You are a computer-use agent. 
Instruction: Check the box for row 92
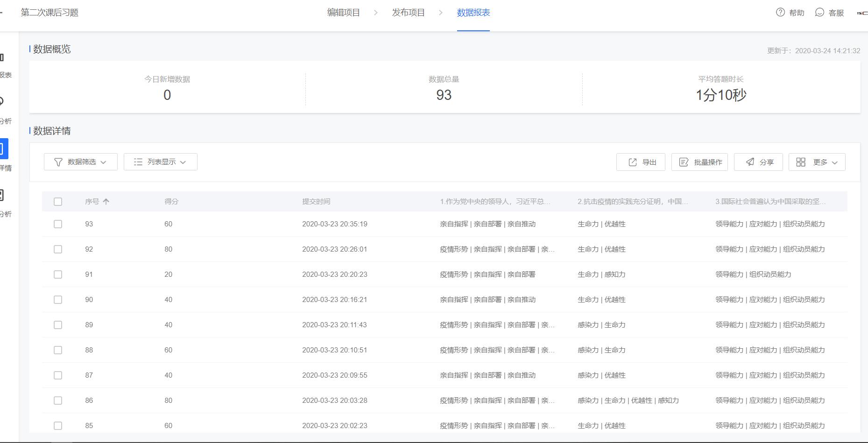58,249
